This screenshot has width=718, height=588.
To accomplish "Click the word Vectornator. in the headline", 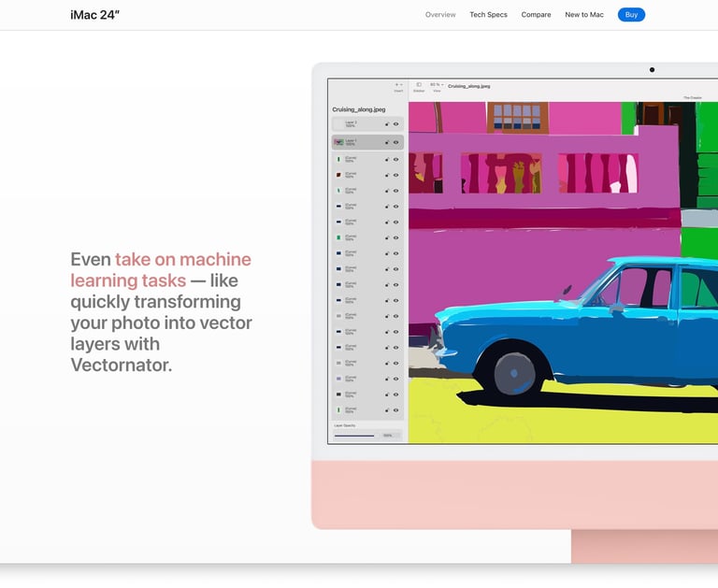I will tap(122, 365).
